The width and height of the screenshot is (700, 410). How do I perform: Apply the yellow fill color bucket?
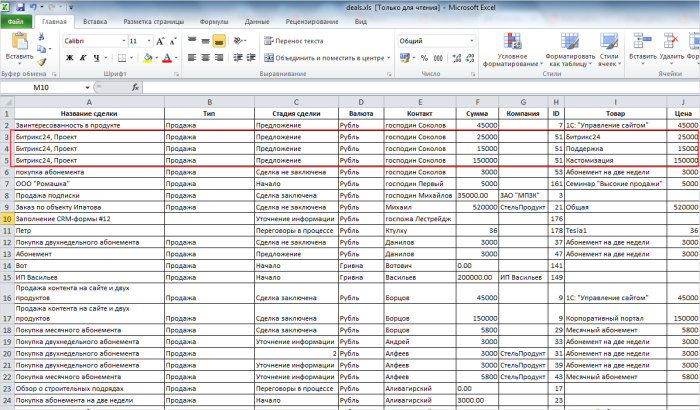click(x=148, y=58)
